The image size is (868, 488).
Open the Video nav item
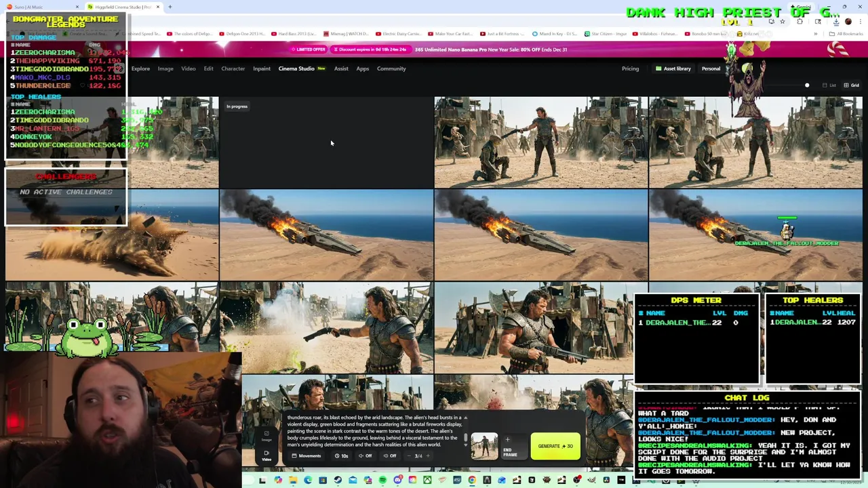tap(189, 68)
